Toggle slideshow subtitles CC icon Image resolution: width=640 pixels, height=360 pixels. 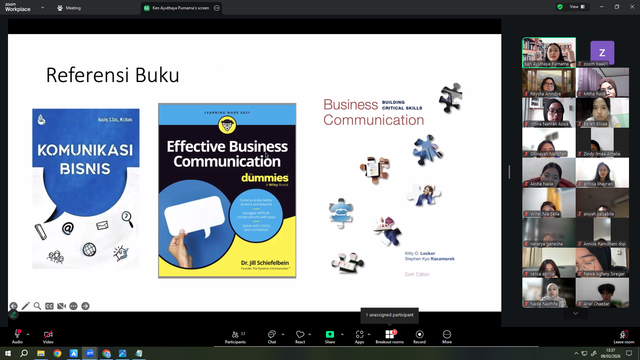click(x=49, y=306)
